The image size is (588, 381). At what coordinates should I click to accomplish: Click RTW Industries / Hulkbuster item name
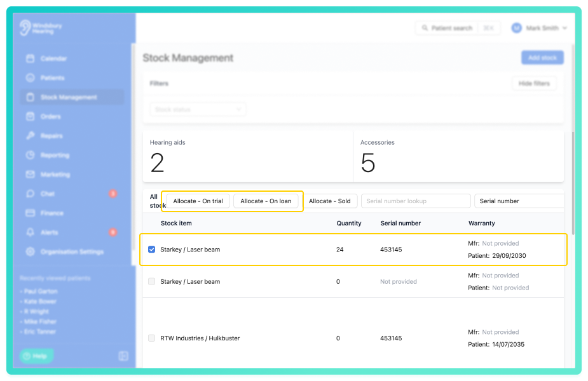click(x=200, y=338)
